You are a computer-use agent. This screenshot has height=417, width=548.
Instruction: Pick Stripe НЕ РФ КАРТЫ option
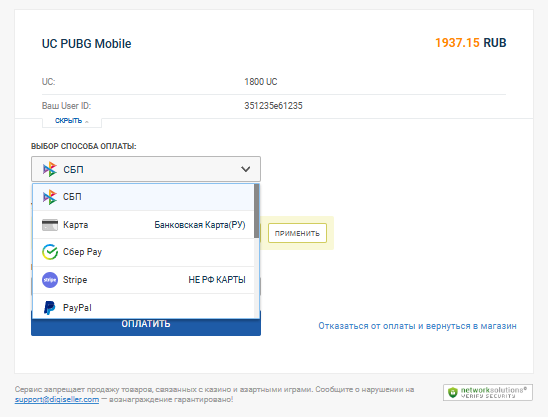pyautogui.click(x=143, y=280)
